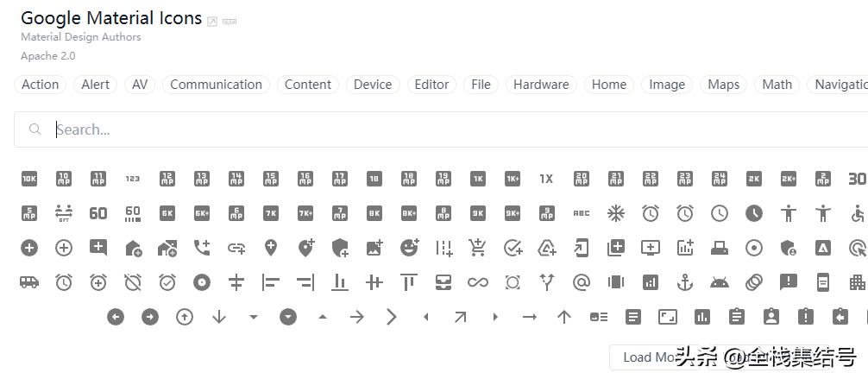Open the external link beside the title
Viewport: 868px width, 379px height.
pyautogui.click(x=212, y=22)
